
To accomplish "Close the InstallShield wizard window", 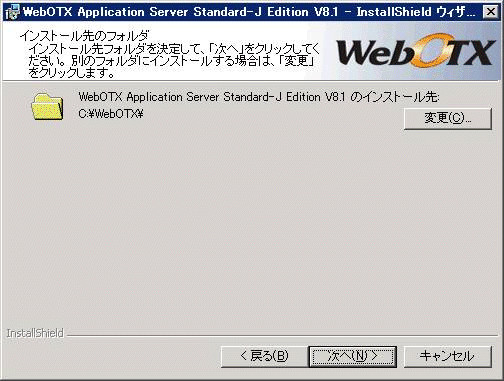I will tap(491, 12).
